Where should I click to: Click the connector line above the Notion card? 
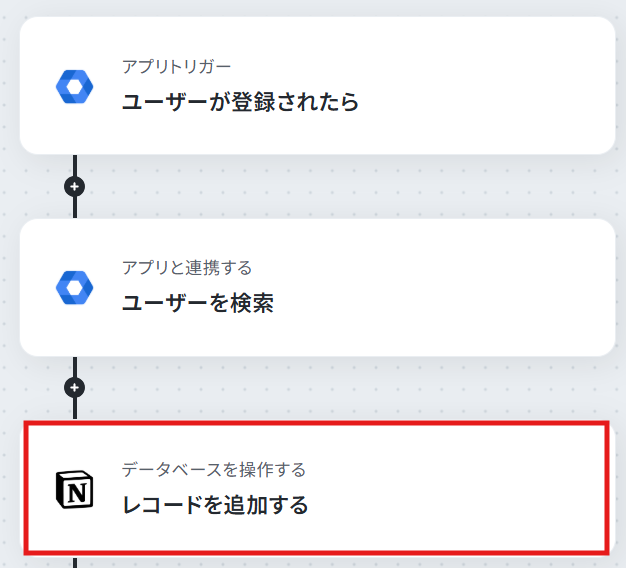(x=75, y=409)
